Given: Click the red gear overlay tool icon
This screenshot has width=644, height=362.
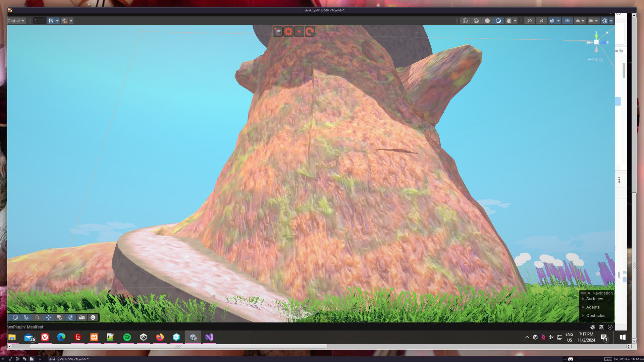Looking at the screenshot, I should coord(288,32).
